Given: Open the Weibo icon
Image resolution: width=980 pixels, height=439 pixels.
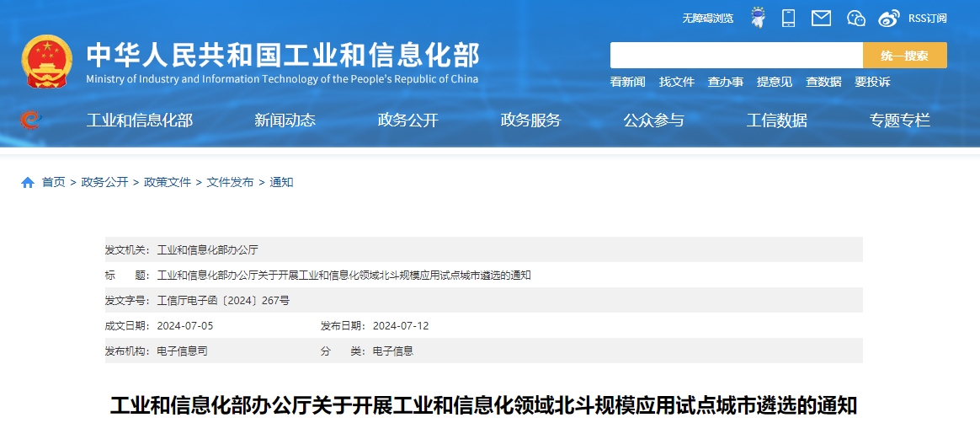Looking at the screenshot, I should pyautogui.click(x=889, y=19).
